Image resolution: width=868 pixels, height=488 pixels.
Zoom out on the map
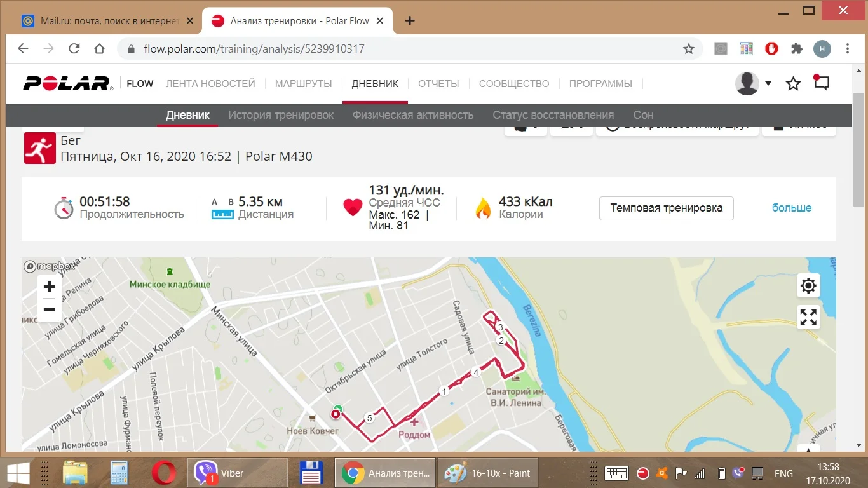point(50,310)
